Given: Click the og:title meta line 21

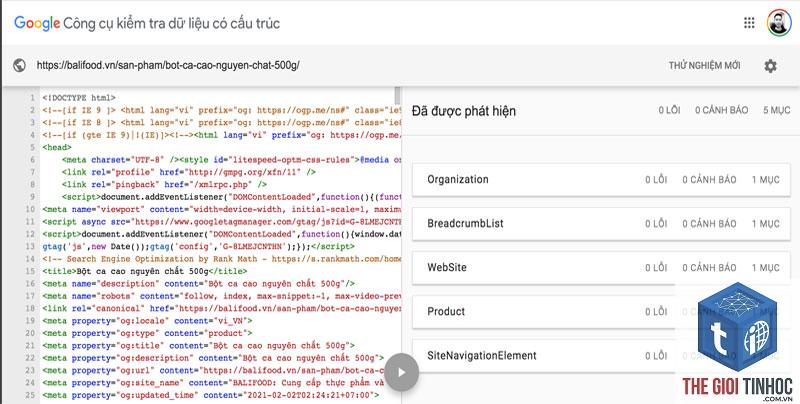Looking at the screenshot, I should coord(198,346).
